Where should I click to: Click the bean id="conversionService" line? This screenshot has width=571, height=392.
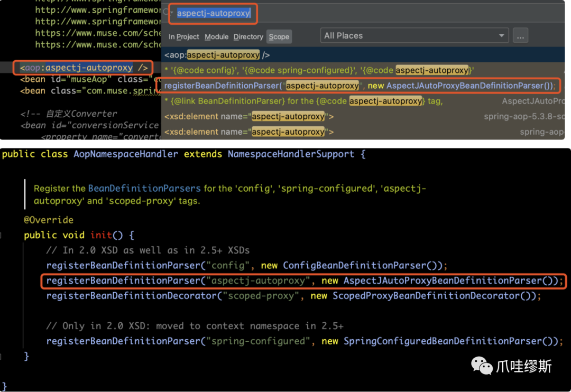click(x=89, y=126)
